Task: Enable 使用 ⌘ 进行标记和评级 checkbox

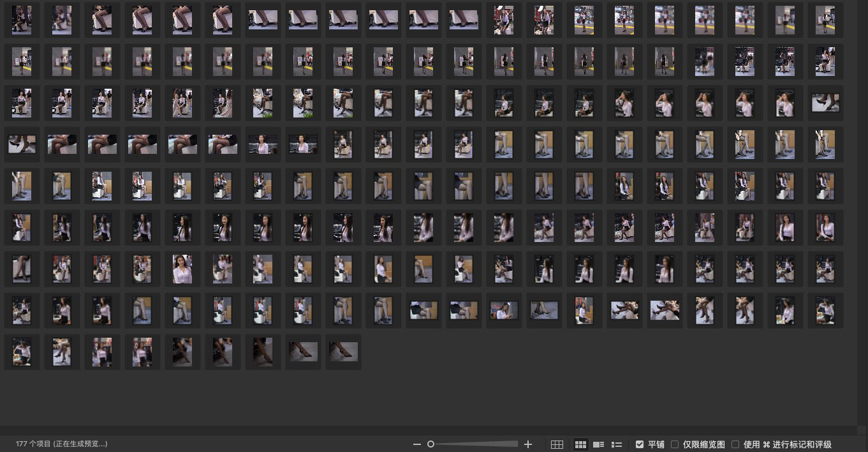Action: click(x=735, y=444)
